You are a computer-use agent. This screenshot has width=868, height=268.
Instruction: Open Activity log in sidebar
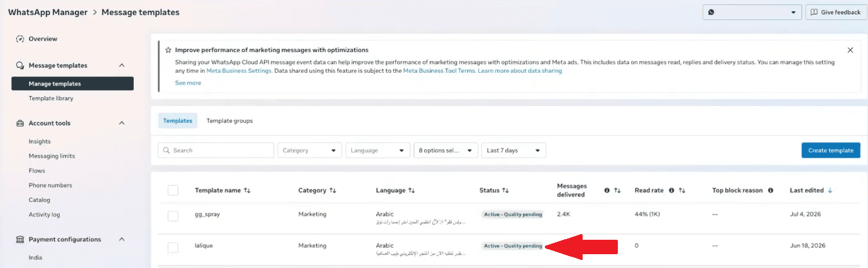click(x=45, y=215)
